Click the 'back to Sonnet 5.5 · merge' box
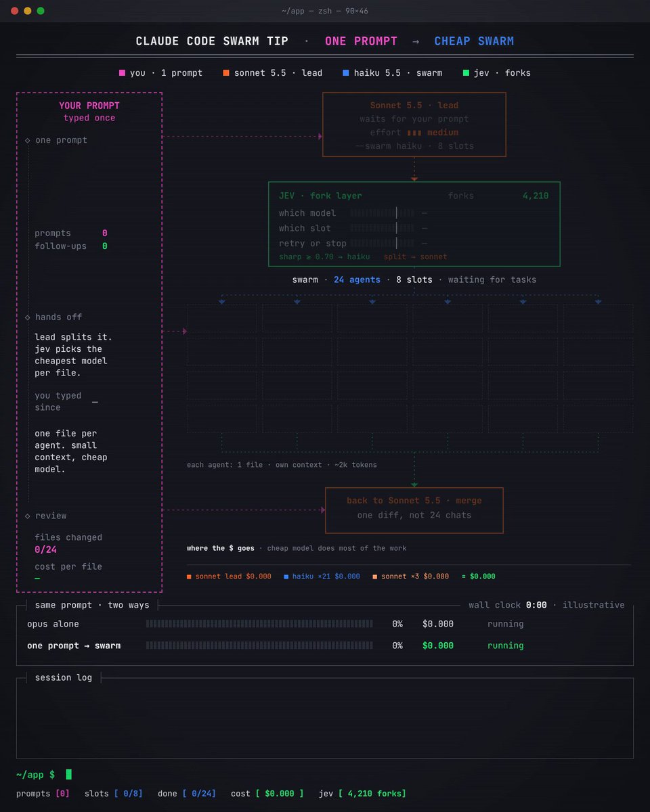Viewport: 650px width, 812px height. (414, 510)
